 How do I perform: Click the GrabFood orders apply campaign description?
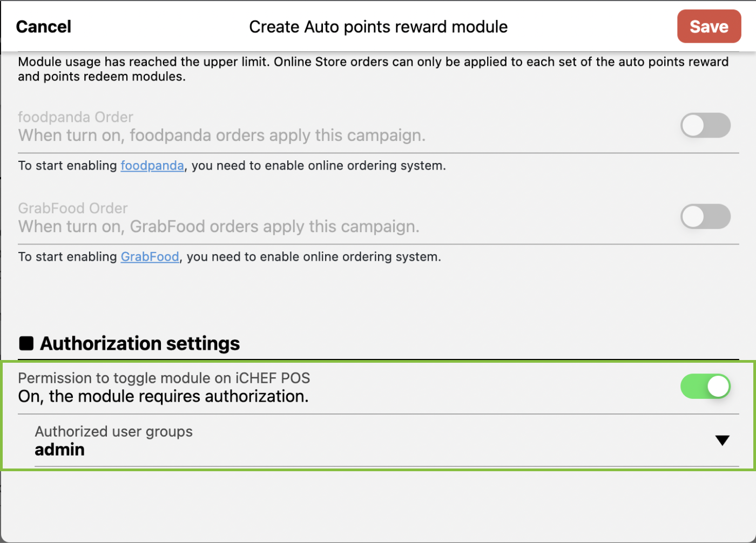click(x=219, y=227)
